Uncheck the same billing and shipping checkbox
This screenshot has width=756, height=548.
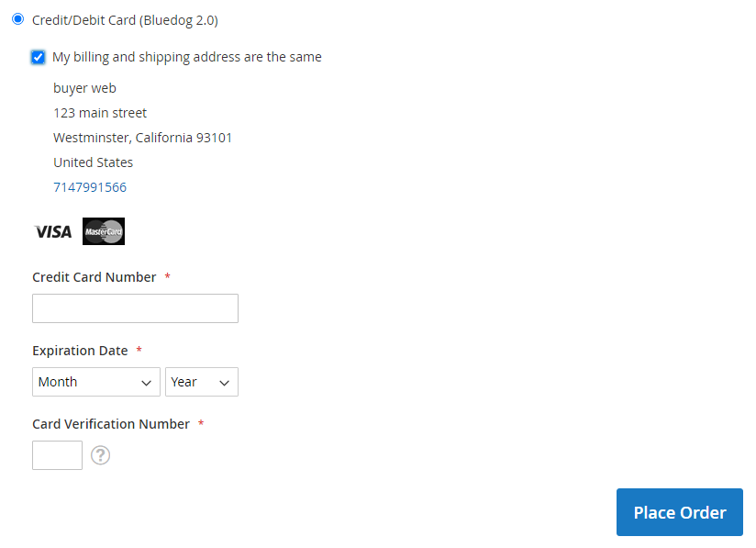[x=38, y=57]
